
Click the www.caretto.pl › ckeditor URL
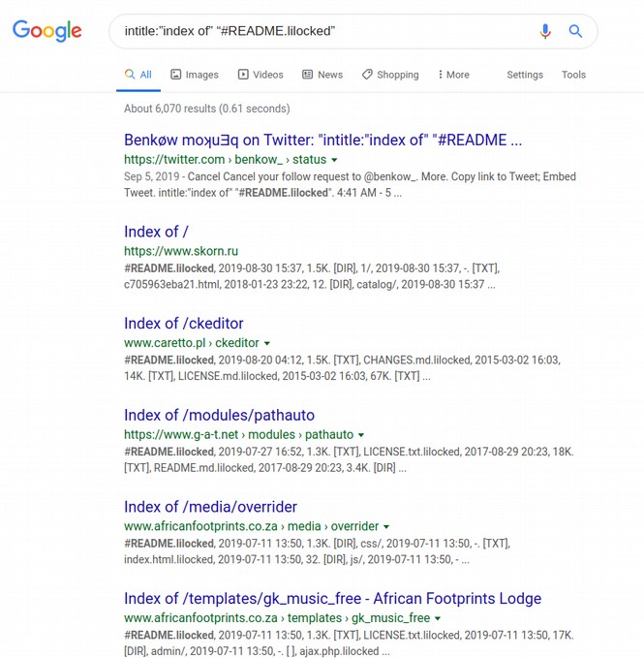(192, 343)
